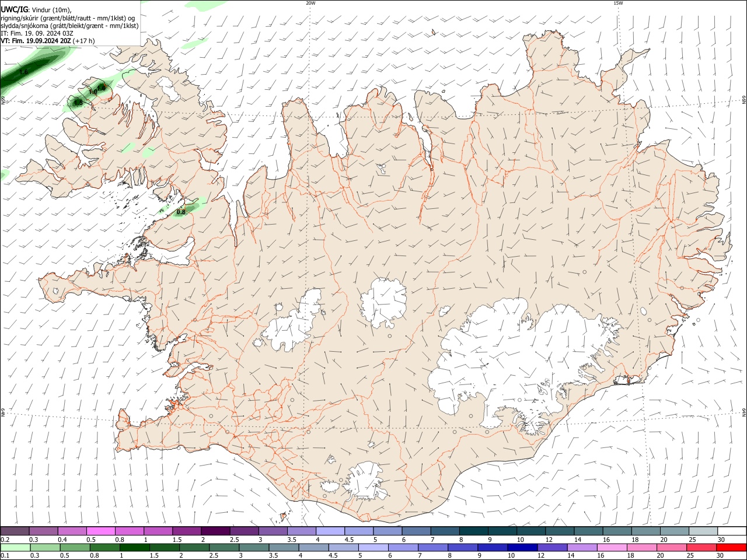Pick snow-scale swatch between 3.5 and 4
The height and width of the screenshot is (560, 747).
point(302,531)
